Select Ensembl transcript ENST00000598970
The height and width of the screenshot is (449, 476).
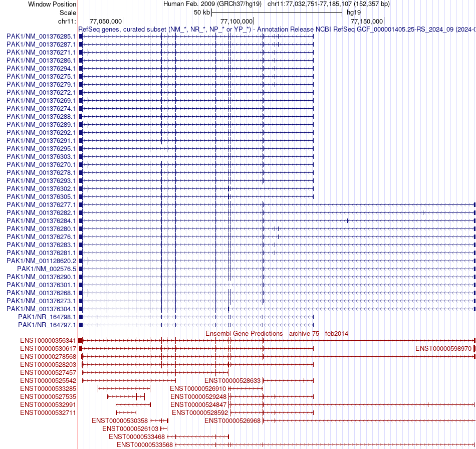click(443, 348)
